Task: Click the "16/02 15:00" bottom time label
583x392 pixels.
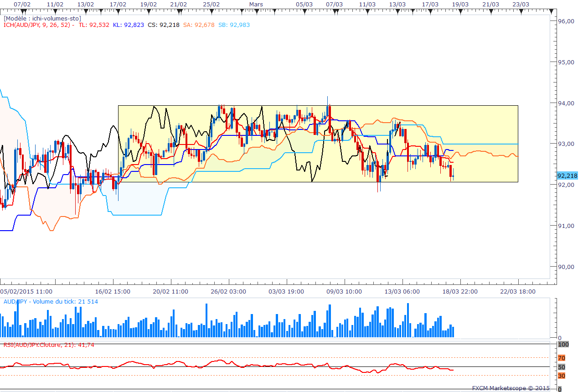Action: pyautogui.click(x=112, y=291)
